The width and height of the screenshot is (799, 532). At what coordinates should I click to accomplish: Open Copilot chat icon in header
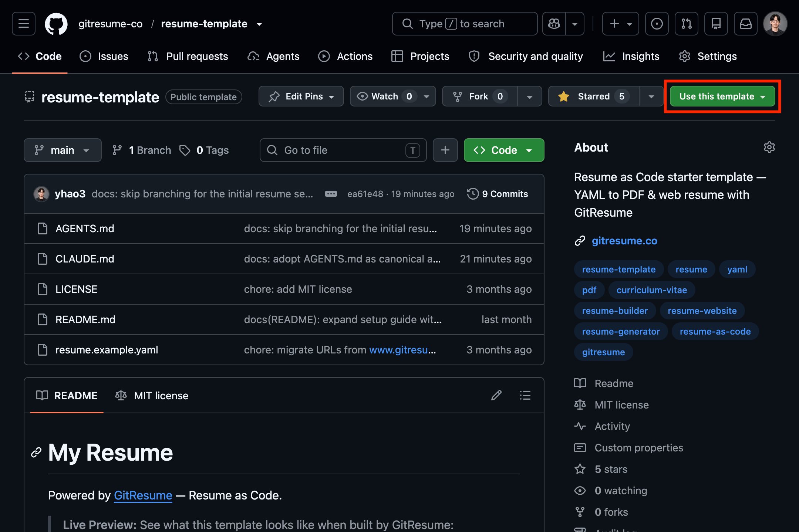click(554, 24)
